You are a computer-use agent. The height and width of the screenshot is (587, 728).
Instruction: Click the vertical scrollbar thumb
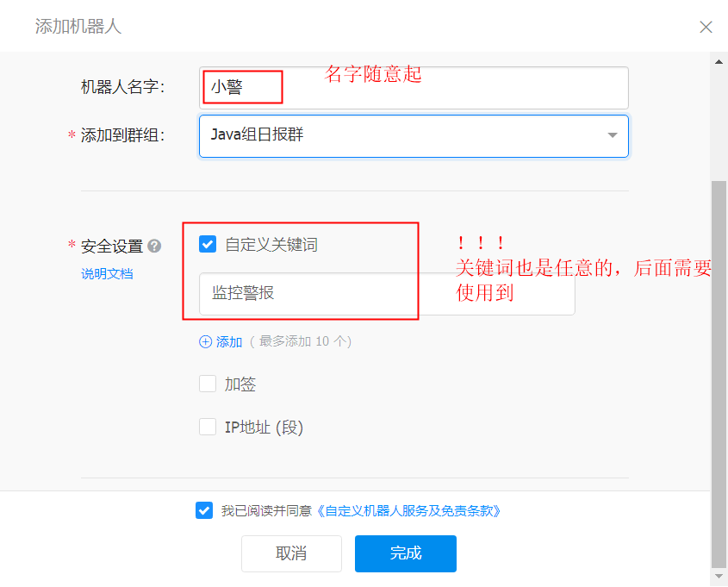pos(719,374)
